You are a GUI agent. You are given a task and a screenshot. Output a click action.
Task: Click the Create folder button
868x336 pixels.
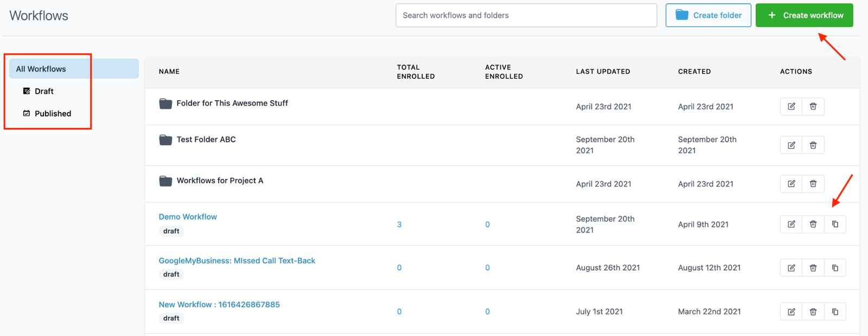(x=708, y=15)
